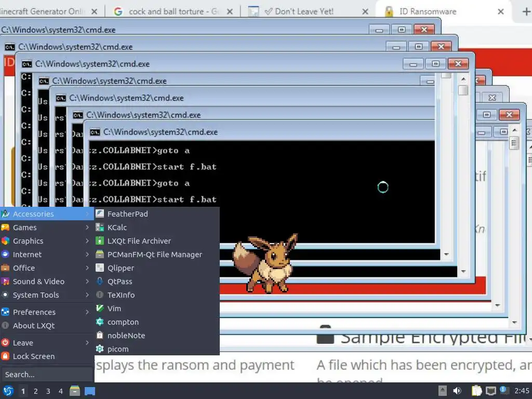Click scrollbar thumb of third cmd window
The image size is (532, 399).
[x=463, y=90]
